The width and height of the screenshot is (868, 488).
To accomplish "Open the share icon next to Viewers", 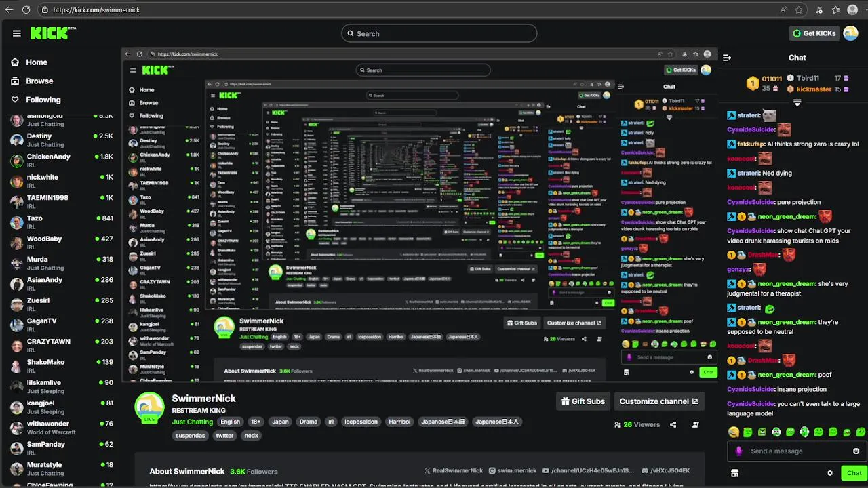I will coord(673,425).
